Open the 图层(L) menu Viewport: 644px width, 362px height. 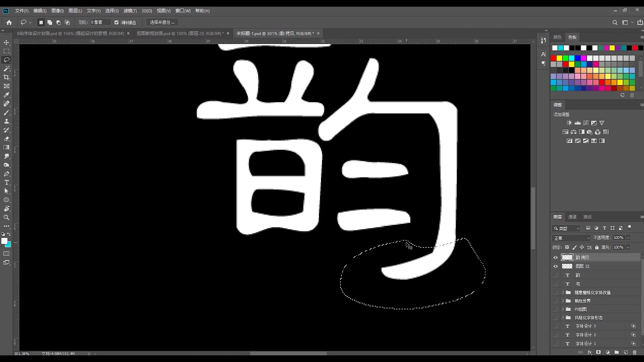75,11
